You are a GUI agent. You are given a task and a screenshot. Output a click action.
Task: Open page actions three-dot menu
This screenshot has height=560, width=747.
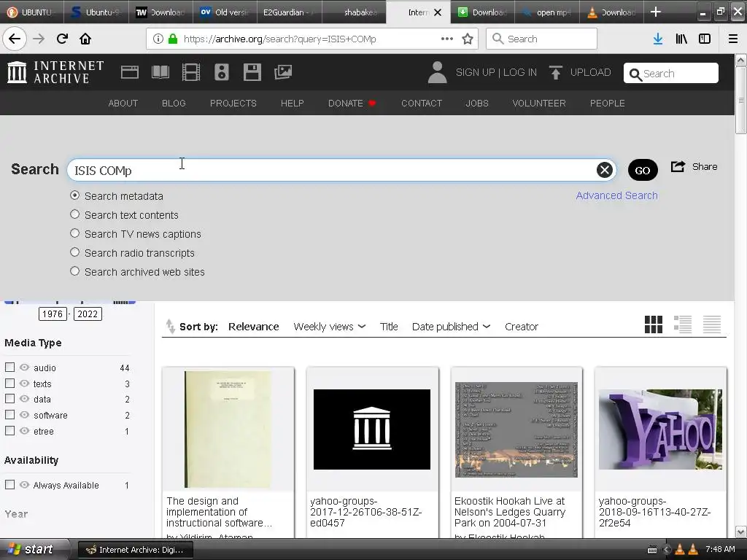pos(447,39)
